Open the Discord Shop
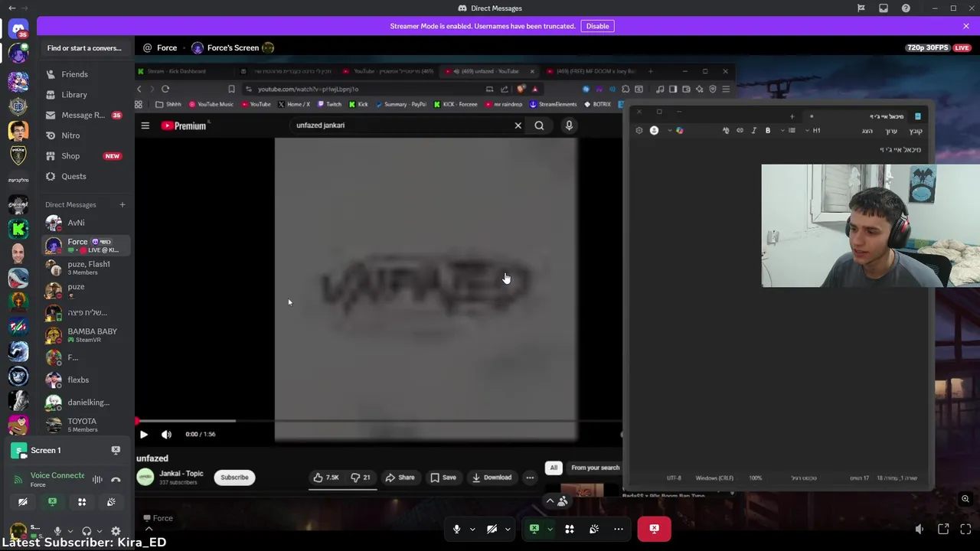This screenshot has height=551, width=980. 84,156
